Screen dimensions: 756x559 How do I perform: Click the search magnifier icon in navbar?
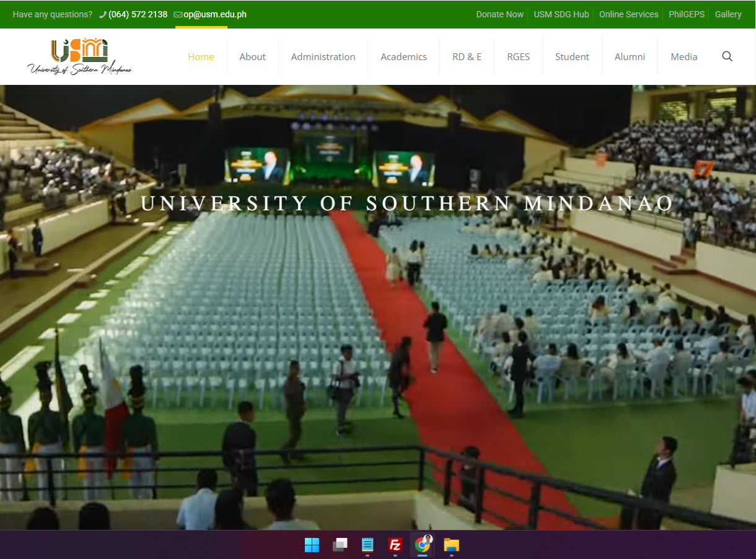tap(727, 56)
